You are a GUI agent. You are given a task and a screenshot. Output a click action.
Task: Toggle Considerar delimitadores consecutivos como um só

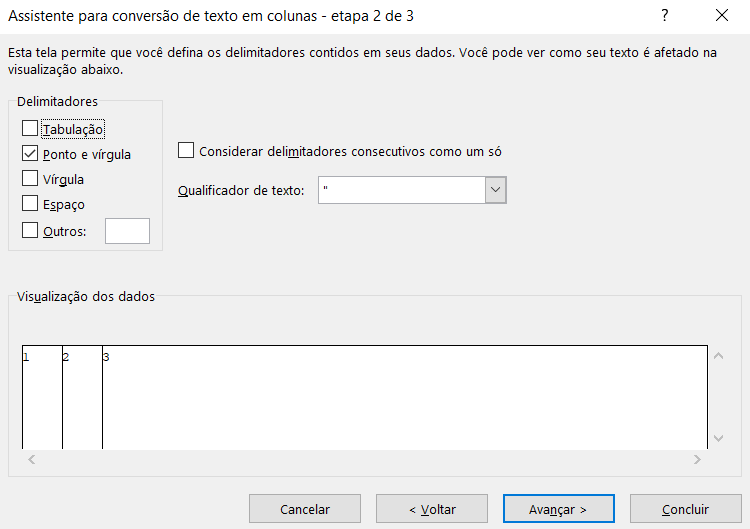[x=186, y=150]
